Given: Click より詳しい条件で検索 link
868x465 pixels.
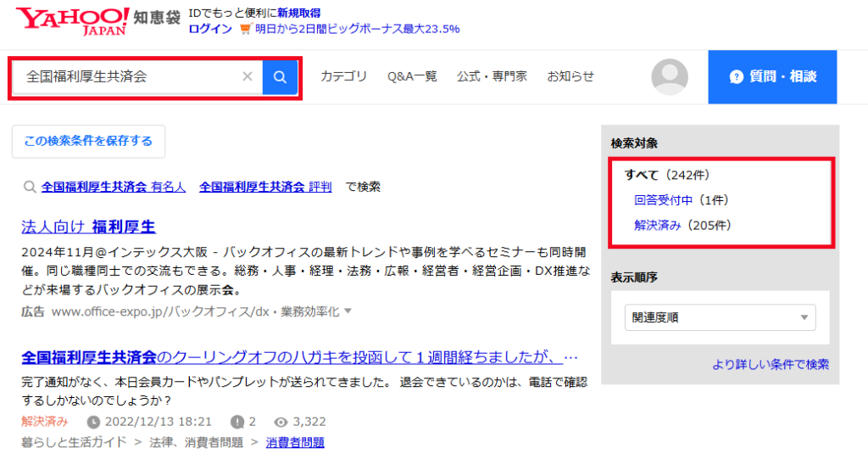Looking at the screenshot, I should tap(771, 364).
